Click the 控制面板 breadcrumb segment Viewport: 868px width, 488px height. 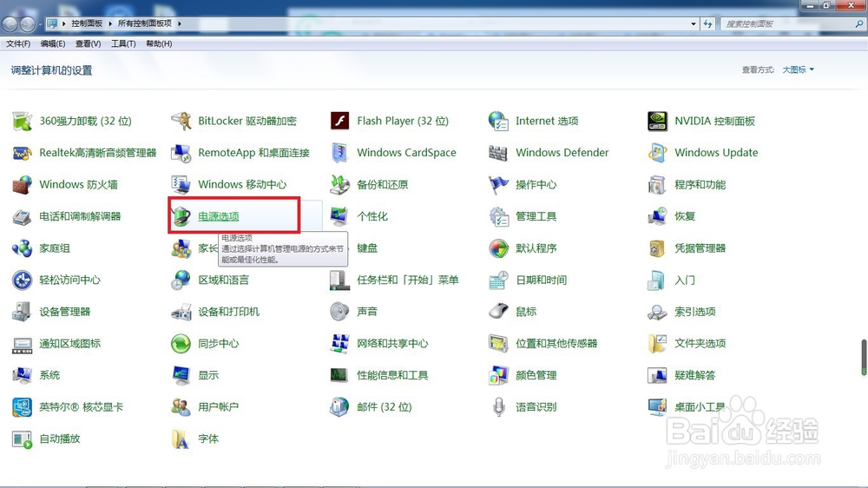point(87,23)
